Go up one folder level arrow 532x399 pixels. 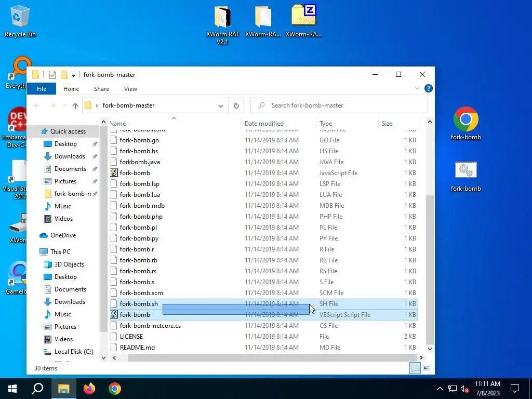point(75,105)
